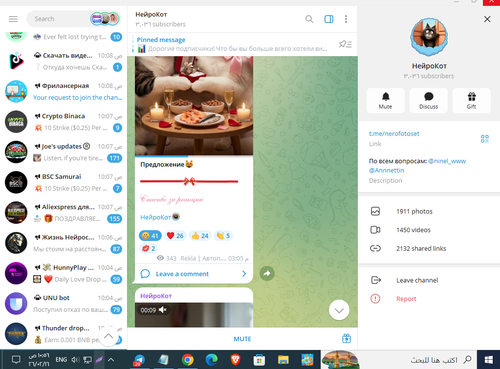
Task: Toggle the kiss mark reaction 2
Action: (149, 248)
